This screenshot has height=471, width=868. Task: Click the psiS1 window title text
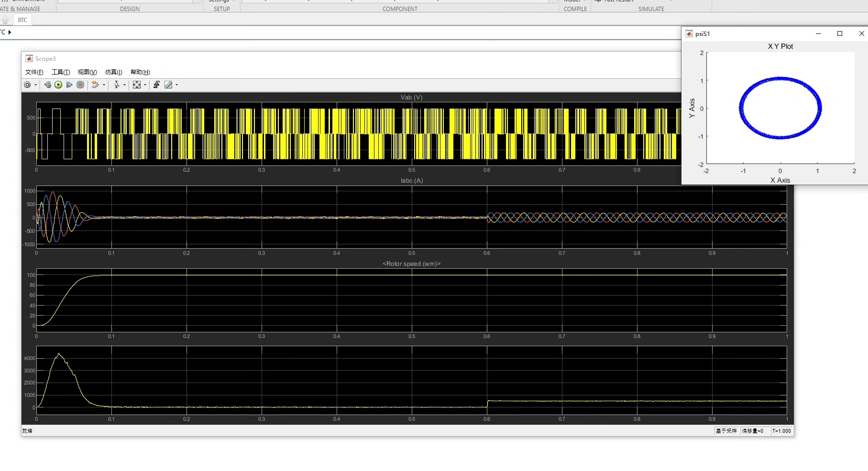[x=703, y=34]
